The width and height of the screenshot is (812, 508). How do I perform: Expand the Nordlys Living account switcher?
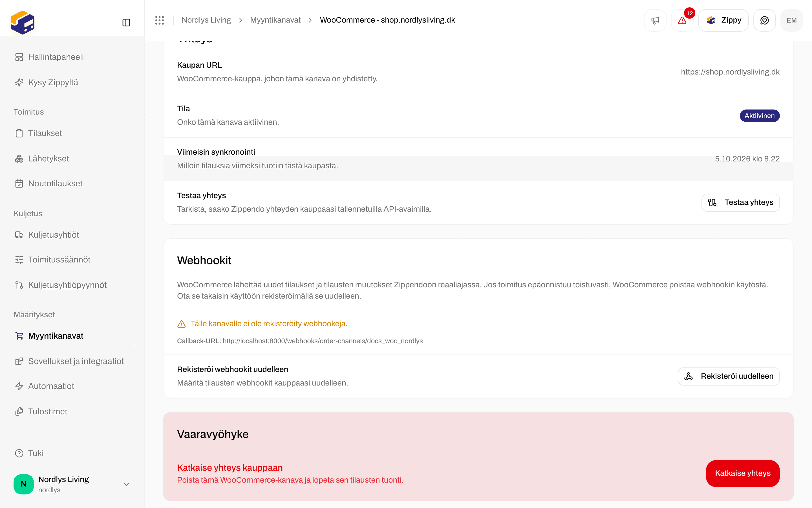72,484
